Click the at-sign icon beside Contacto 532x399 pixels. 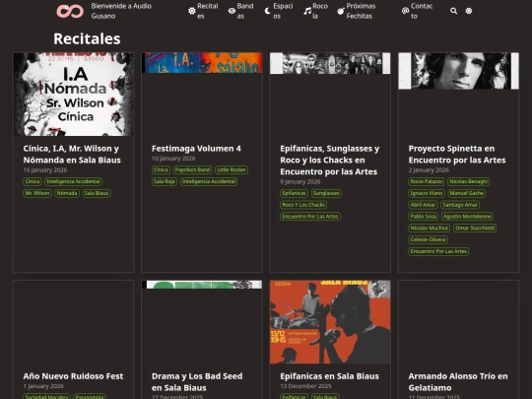coord(405,11)
